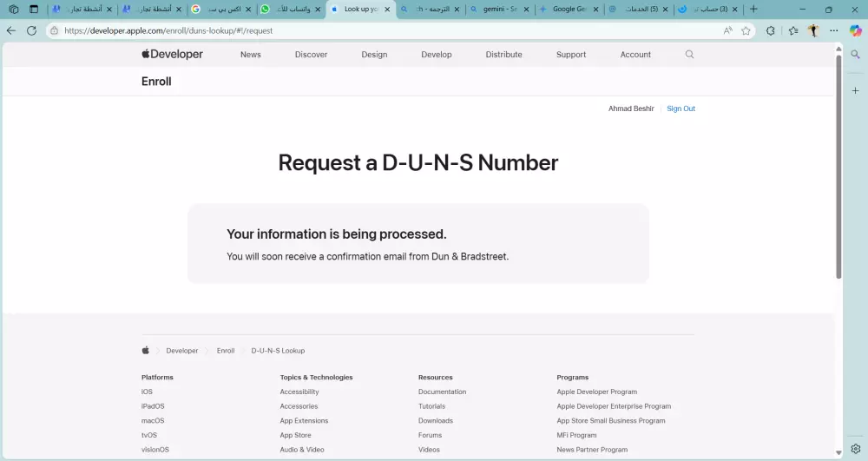Open the Forums resources link
Image resolution: width=868 pixels, height=461 pixels.
click(431, 434)
